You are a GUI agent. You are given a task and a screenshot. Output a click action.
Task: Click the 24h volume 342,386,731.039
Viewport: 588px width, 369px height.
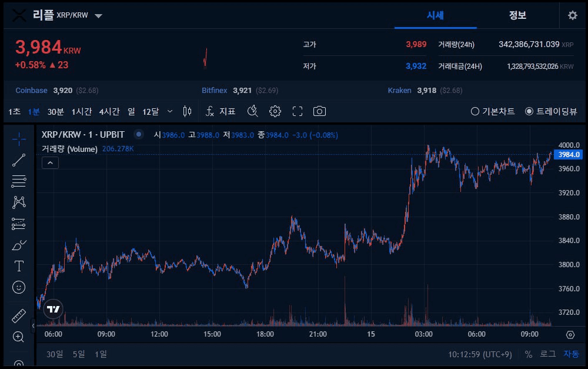click(x=529, y=44)
